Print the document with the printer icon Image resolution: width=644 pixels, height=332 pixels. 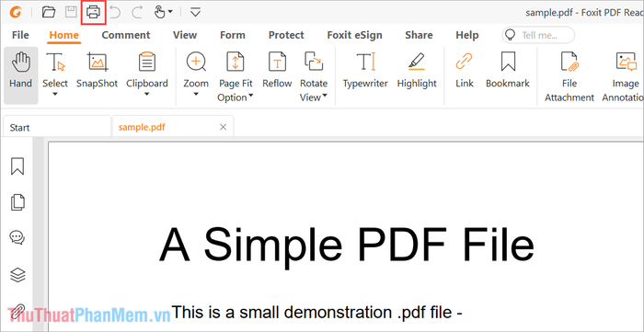(93, 12)
